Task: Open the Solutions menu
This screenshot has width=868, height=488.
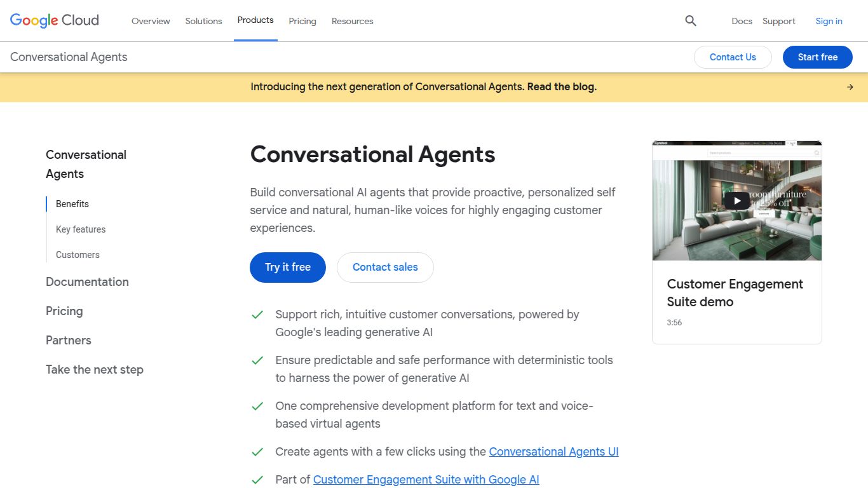Action: (x=203, y=21)
